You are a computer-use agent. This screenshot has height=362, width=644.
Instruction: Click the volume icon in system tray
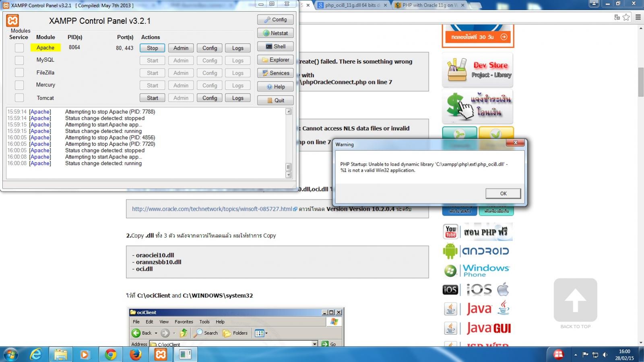[x=605, y=355]
